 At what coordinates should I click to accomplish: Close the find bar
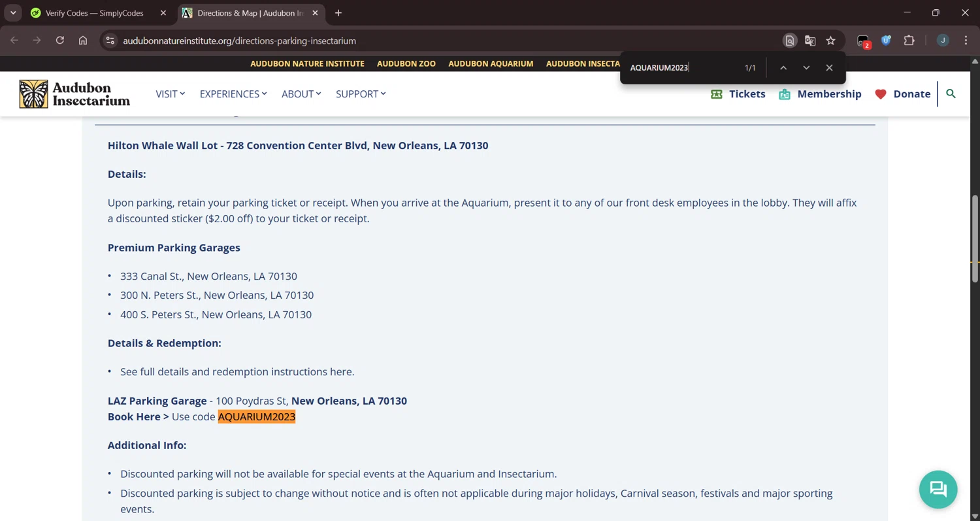[x=829, y=68]
